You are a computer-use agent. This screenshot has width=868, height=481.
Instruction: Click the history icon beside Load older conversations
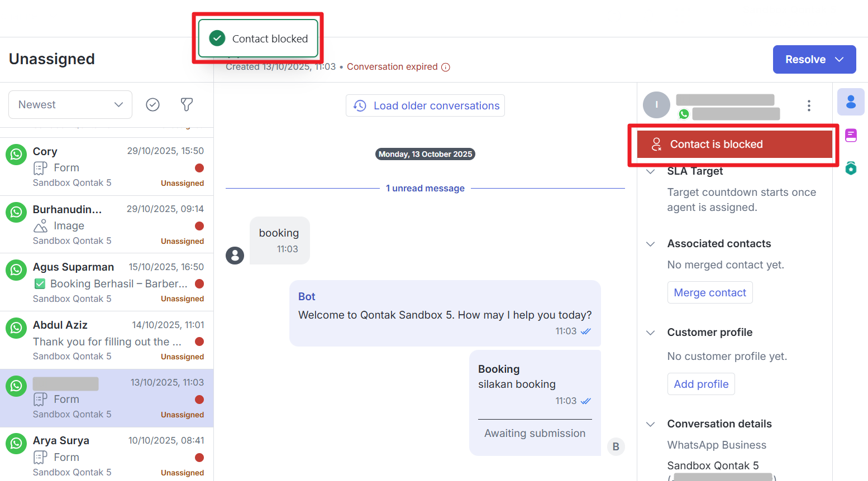pos(360,105)
